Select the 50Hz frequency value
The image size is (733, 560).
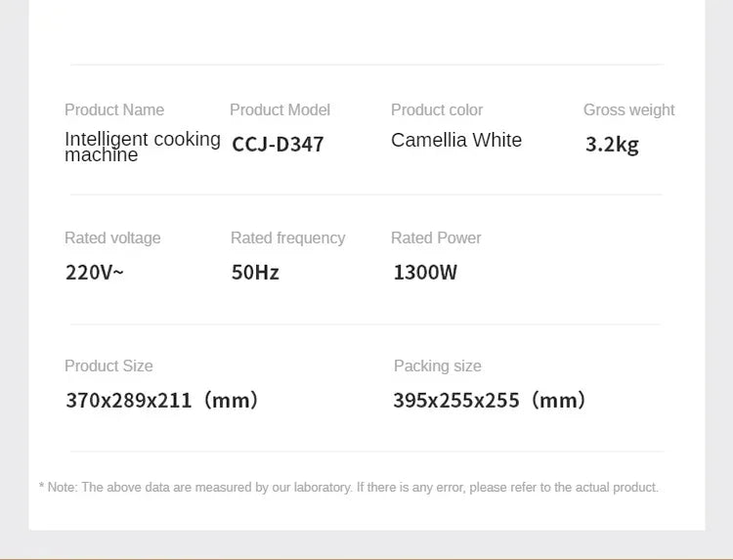pos(255,273)
